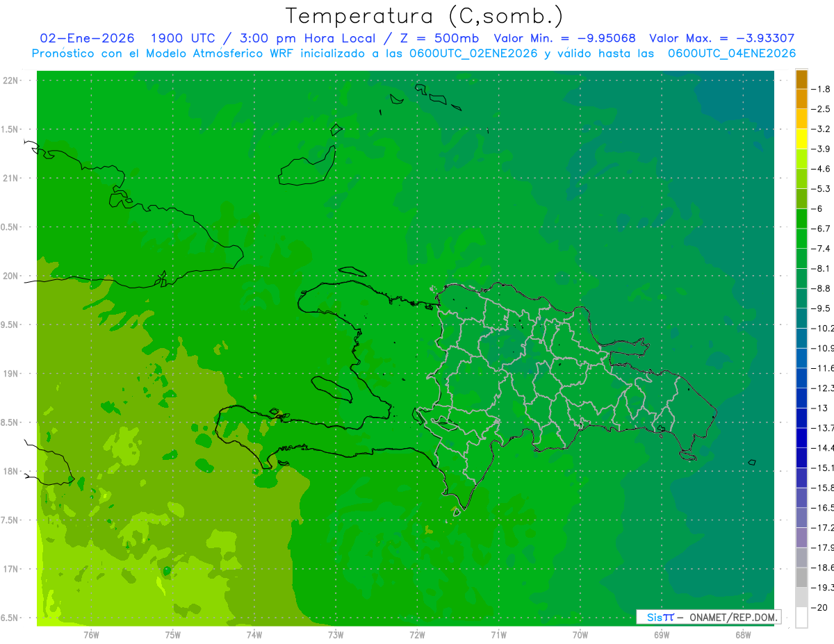The image size is (834, 644).
Task: Pick the dark blue swatch between -13.7 and -14.4
Action: (x=801, y=438)
